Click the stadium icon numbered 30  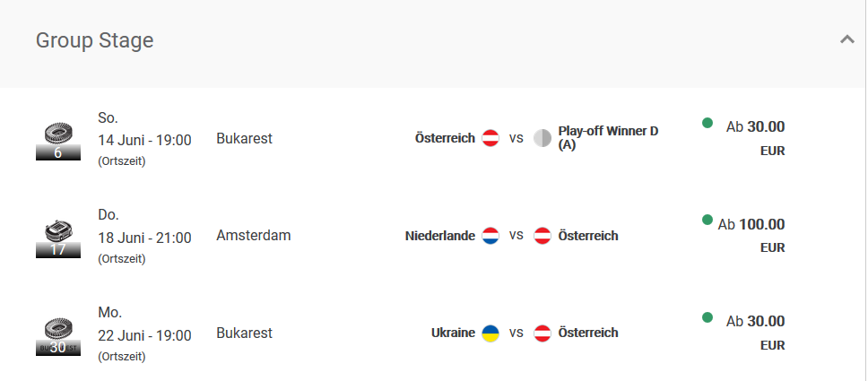pyautogui.click(x=58, y=337)
